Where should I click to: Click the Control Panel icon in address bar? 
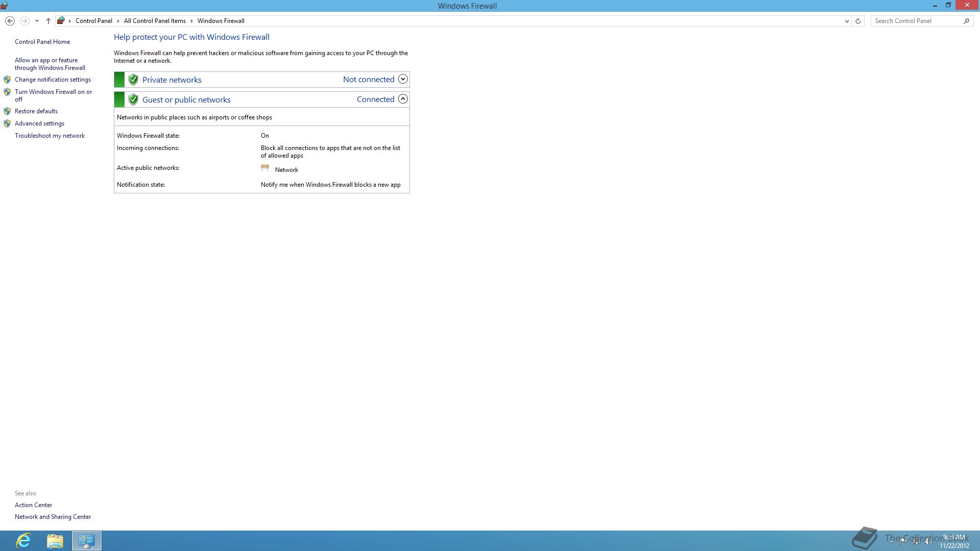pos(61,21)
